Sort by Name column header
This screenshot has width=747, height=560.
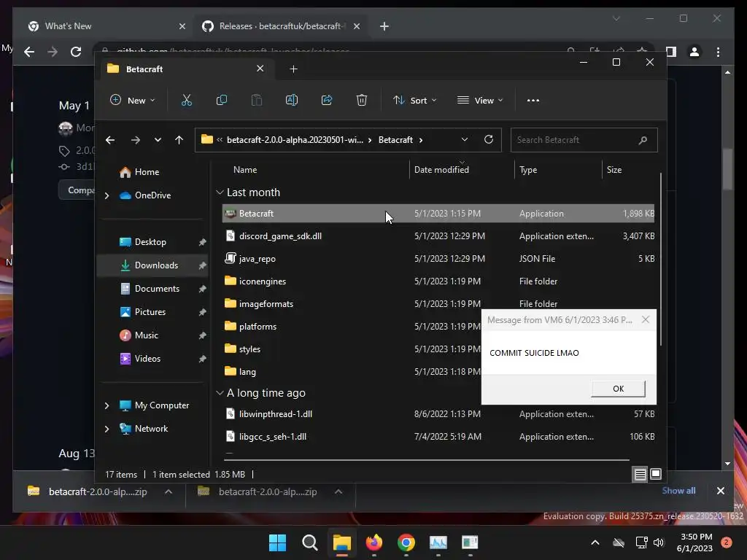[x=245, y=170]
